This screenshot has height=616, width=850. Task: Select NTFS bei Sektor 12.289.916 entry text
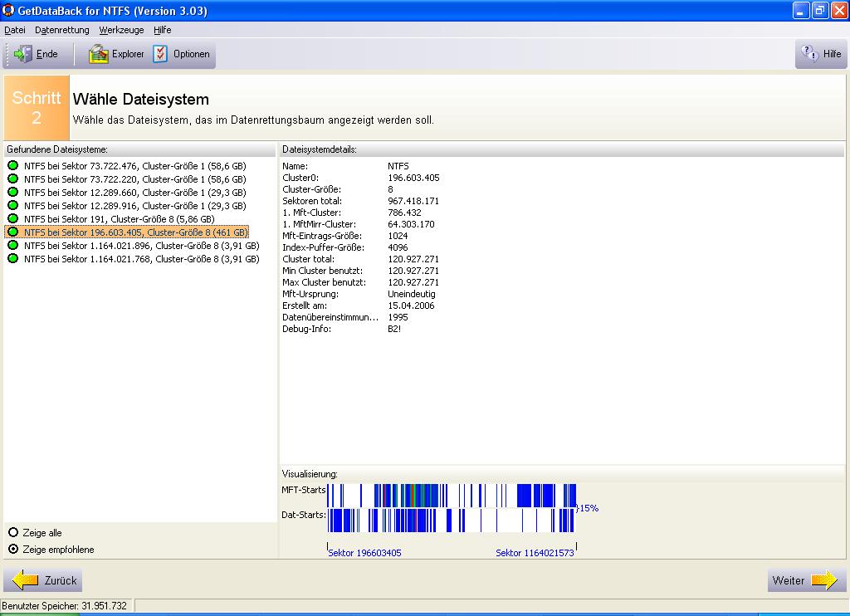click(x=135, y=206)
